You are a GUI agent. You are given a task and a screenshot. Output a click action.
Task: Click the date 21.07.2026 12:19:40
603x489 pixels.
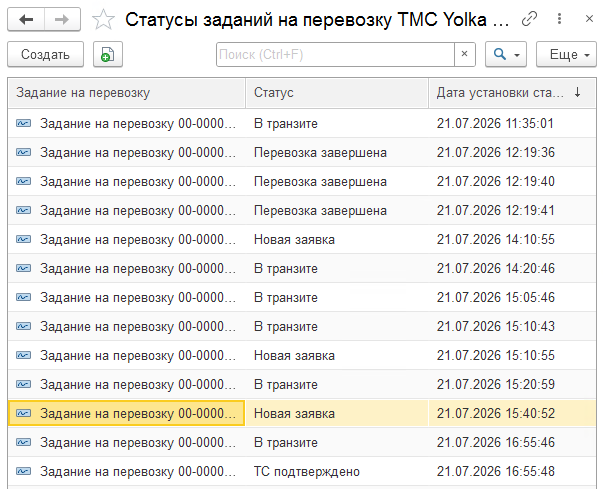pos(496,181)
